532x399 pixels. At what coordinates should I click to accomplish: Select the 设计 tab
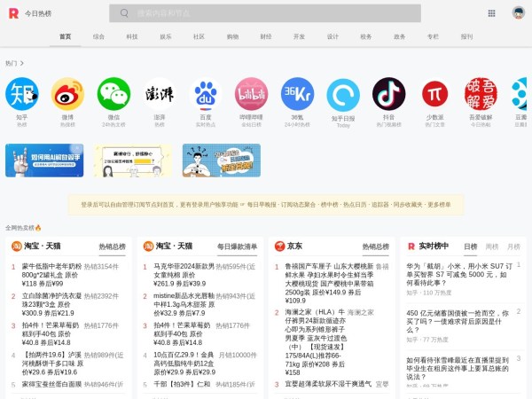332,36
